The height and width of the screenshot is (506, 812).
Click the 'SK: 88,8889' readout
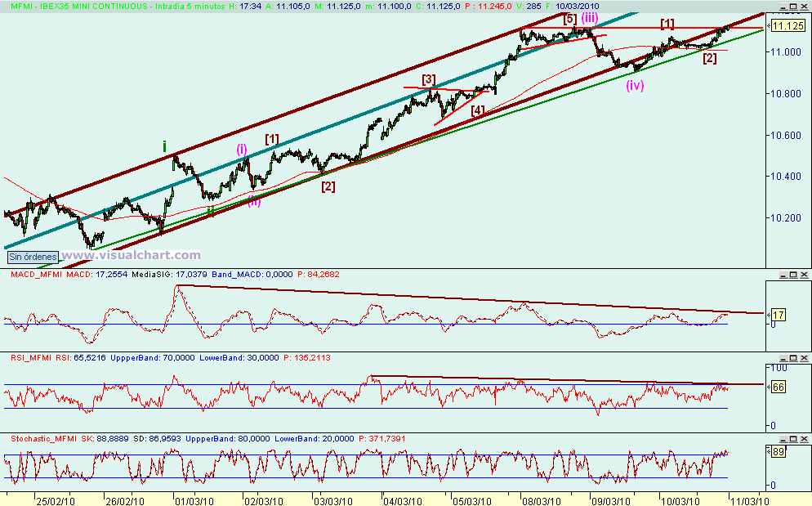105,439
